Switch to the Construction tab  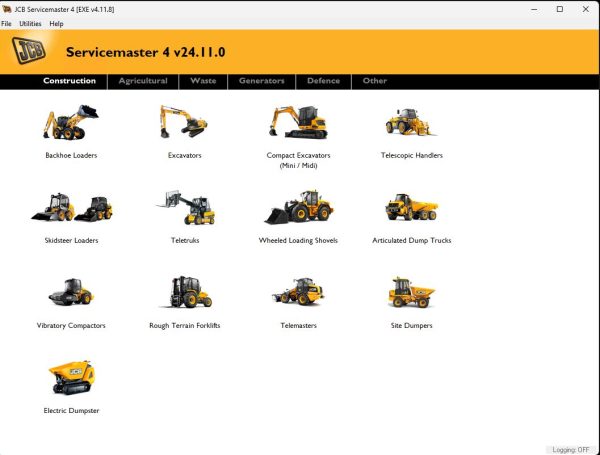70,81
